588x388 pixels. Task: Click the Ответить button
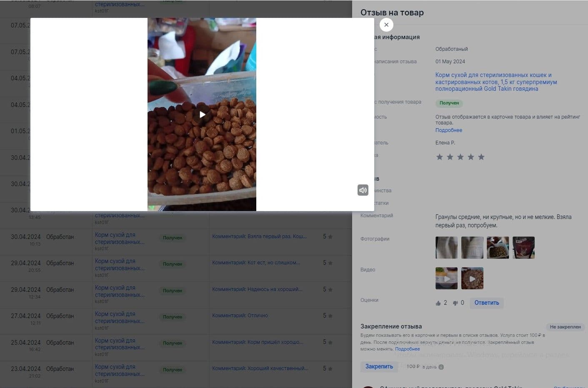(x=486, y=303)
